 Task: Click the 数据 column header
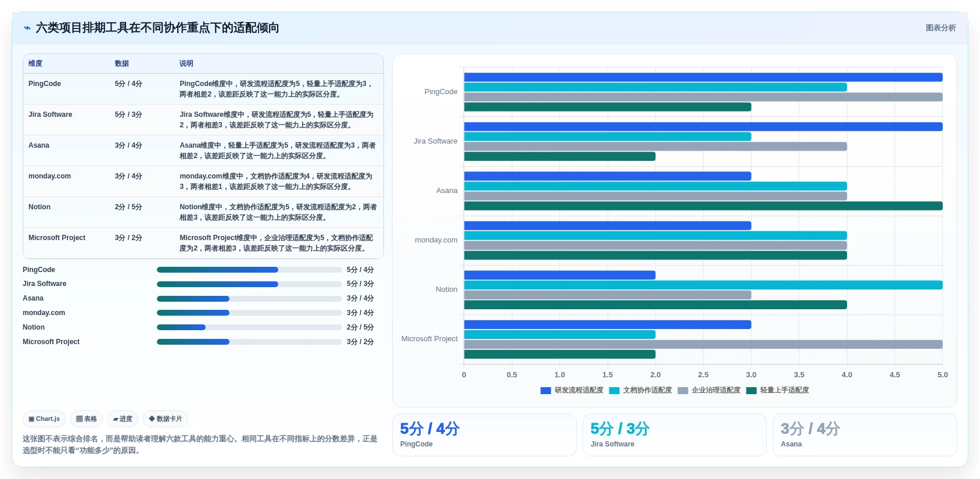coord(122,63)
